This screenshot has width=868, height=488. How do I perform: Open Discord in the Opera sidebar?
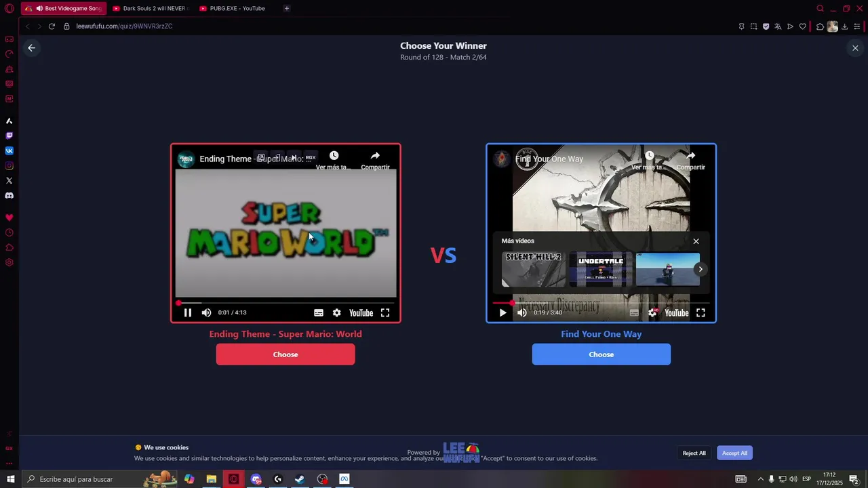(9, 196)
